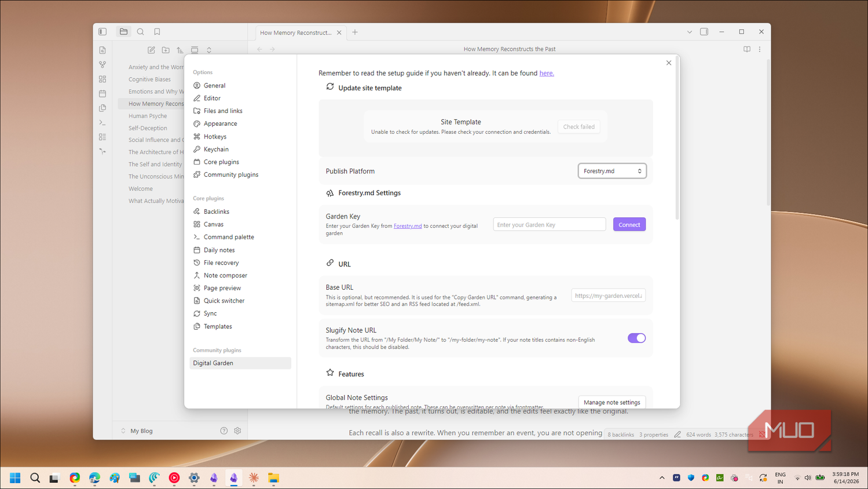The height and width of the screenshot is (489, 868).
Task: Click the new note pencil icon
Action: click(x=151, y=50)
